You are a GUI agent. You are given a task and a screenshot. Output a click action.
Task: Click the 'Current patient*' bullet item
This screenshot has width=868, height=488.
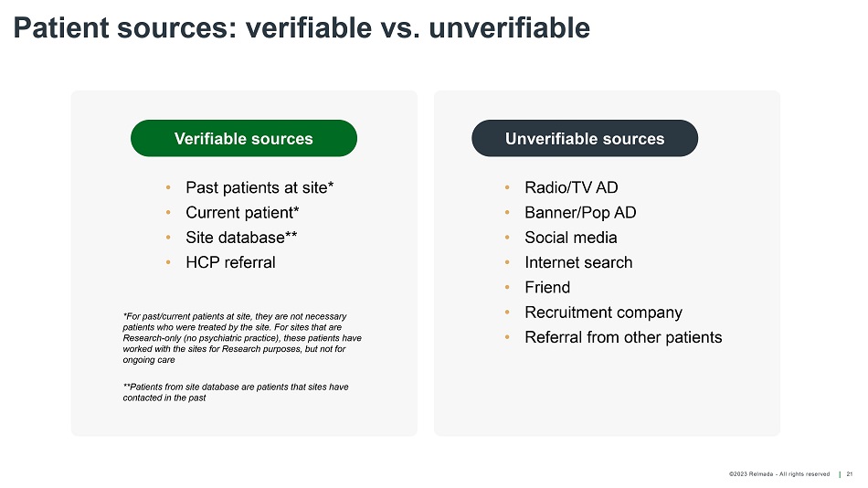pyautogui.click(x=242, y=212)
